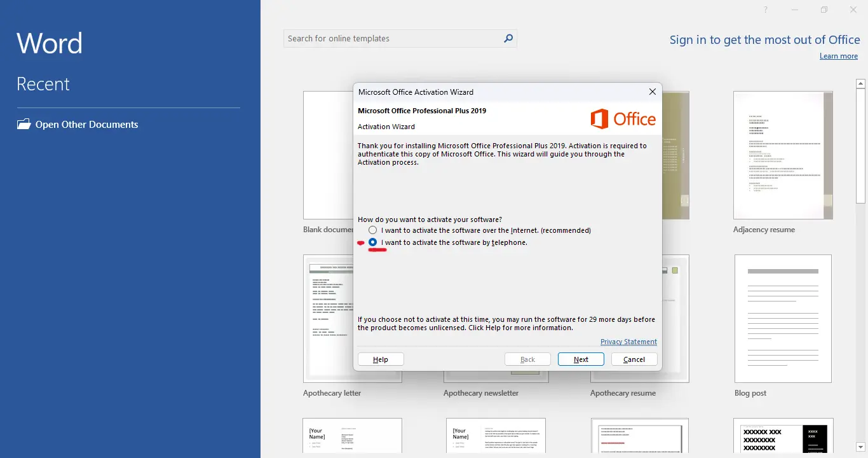Open the Adjacency resume template thumbnail
The image size is (868, 458).
point(783,155)
